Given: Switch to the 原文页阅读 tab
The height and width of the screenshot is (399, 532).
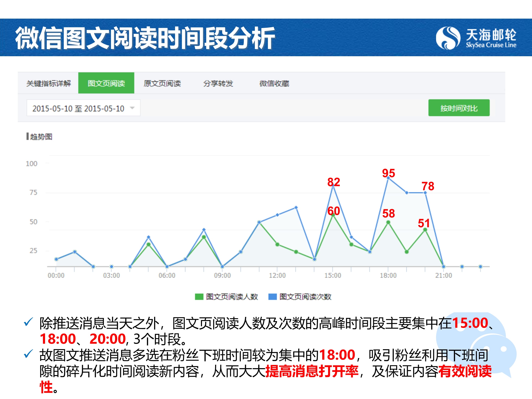Looking at the screenshot, I should pos(162,84).
